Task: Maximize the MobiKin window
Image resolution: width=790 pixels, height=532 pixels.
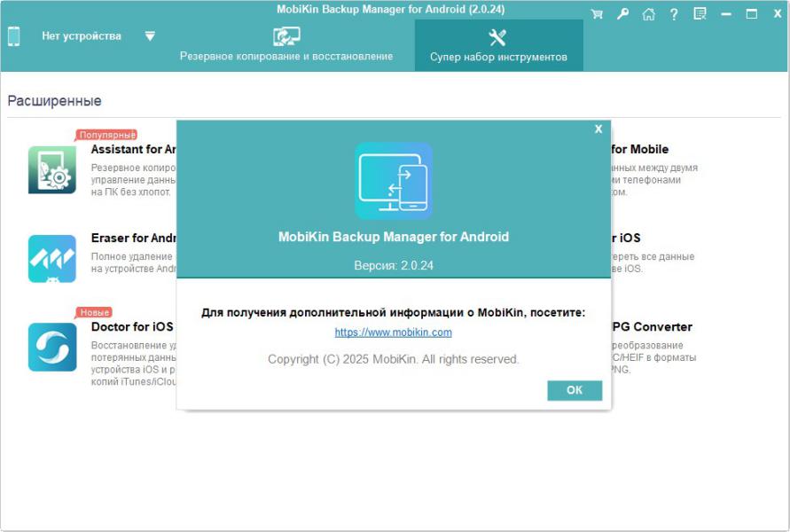Action: point(751,14)
